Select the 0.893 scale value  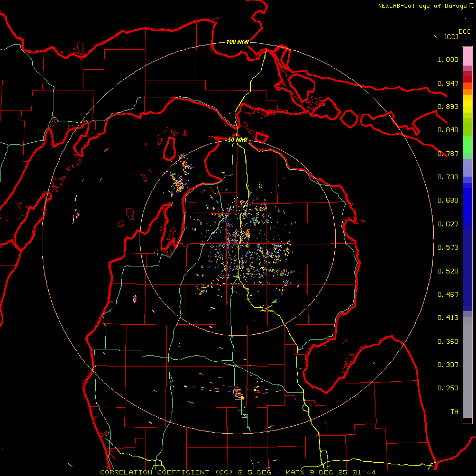click(x=448, y=106)
